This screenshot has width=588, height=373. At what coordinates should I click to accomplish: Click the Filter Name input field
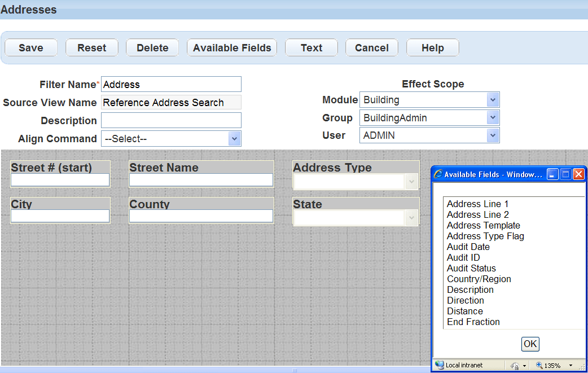[171, 85]
